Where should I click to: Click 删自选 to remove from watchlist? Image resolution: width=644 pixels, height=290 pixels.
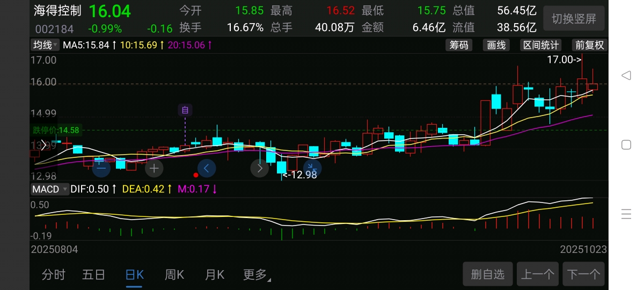(488, 274)
